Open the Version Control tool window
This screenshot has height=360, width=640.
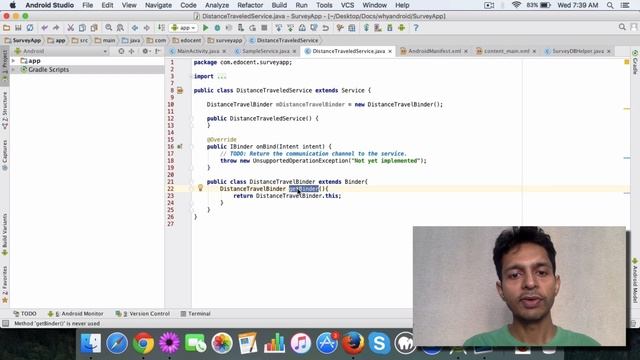pos(142,313)
